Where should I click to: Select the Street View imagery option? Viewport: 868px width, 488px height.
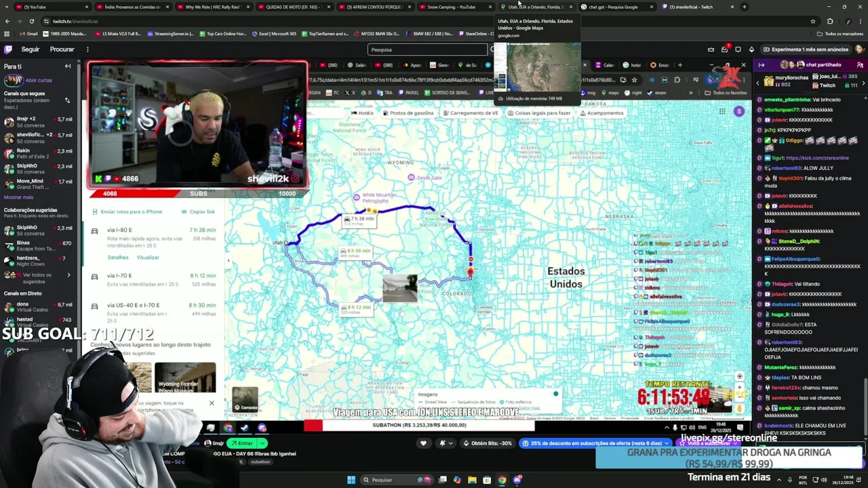click(431, 403)
